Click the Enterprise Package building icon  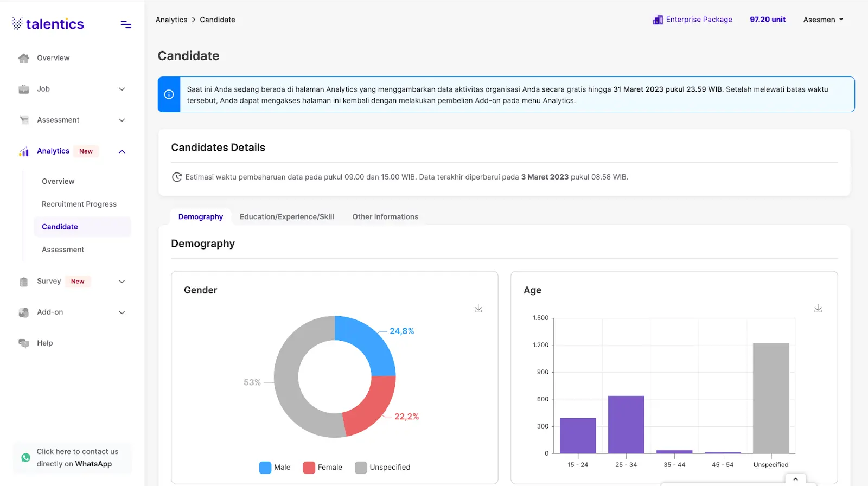(658, 20)
